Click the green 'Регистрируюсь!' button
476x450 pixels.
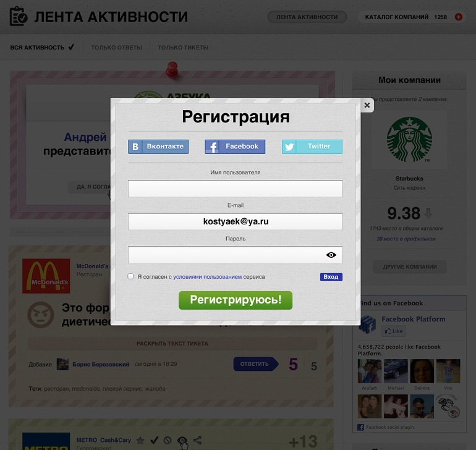click(236, 300)
